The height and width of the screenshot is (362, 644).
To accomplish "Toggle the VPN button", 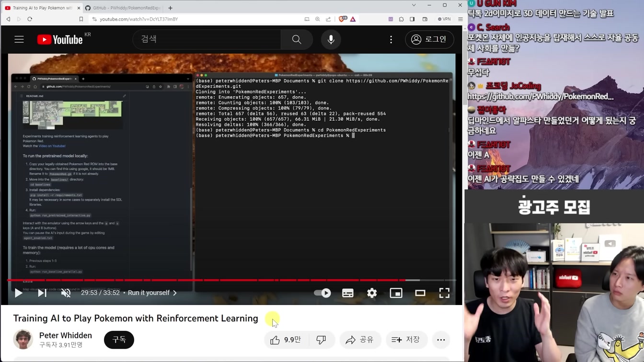I will pos(444,19).
